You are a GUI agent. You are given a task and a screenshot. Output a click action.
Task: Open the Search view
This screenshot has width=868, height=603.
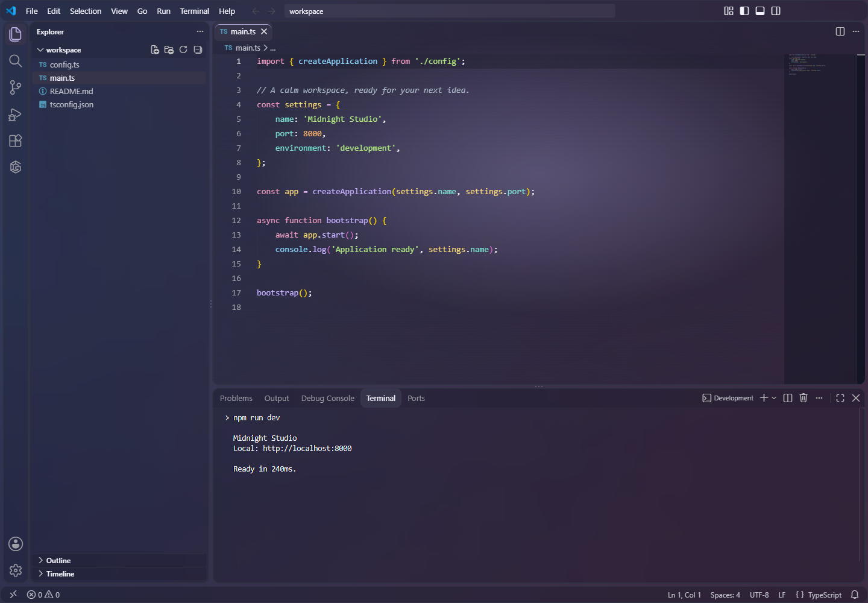click(16, 61)
